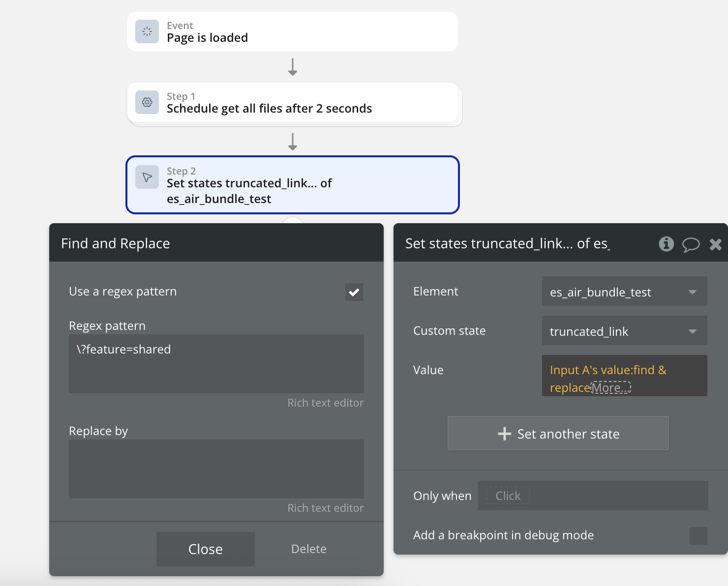Enable Add a breakpoint in debug mode

698,536
